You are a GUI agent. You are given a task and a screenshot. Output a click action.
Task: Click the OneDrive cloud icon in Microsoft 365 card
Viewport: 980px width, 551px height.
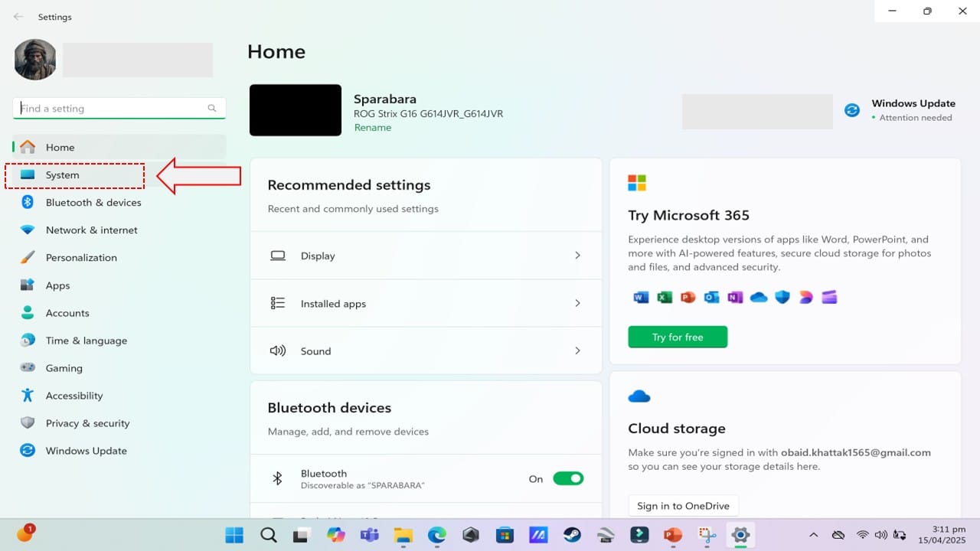[759, 297]
